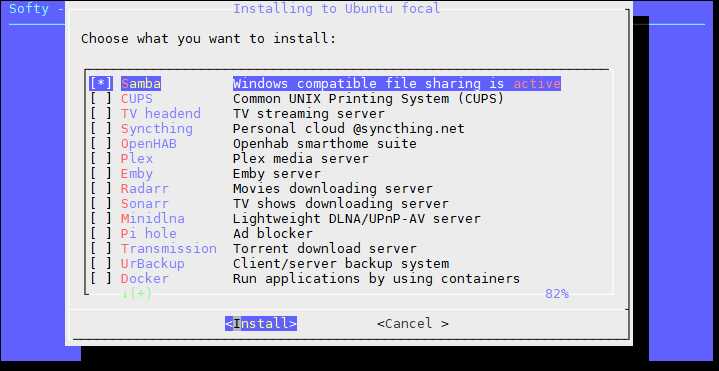Tick the checkbox next to CUPS
The height and width of the screenshot is (371, 719).
tap(100, 99)
